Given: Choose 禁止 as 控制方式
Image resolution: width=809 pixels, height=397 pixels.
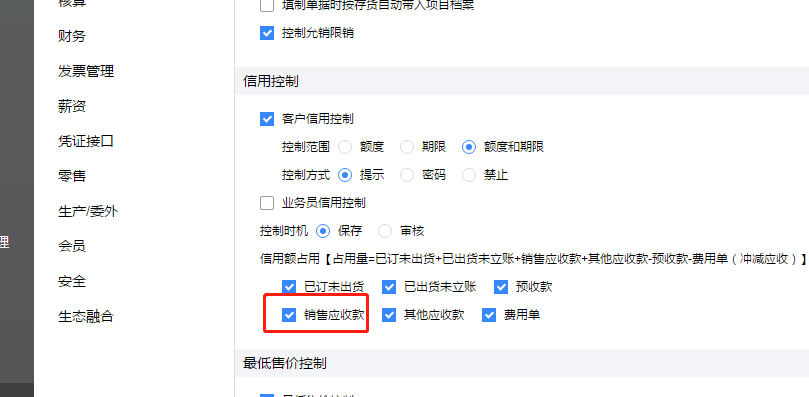Looking at the screenshot, I should (468, 175).
